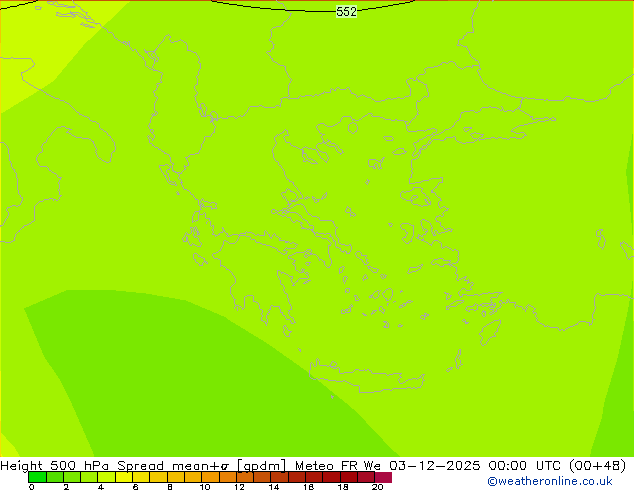Click the number 14 on the scale
The width and height of the screenshot is (634, 490).
(273, 487)
